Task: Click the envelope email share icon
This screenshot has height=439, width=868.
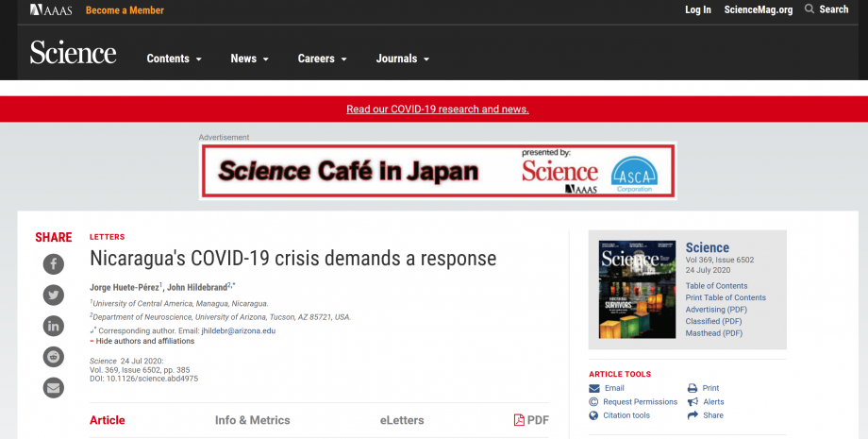Action: coord(54,387)
